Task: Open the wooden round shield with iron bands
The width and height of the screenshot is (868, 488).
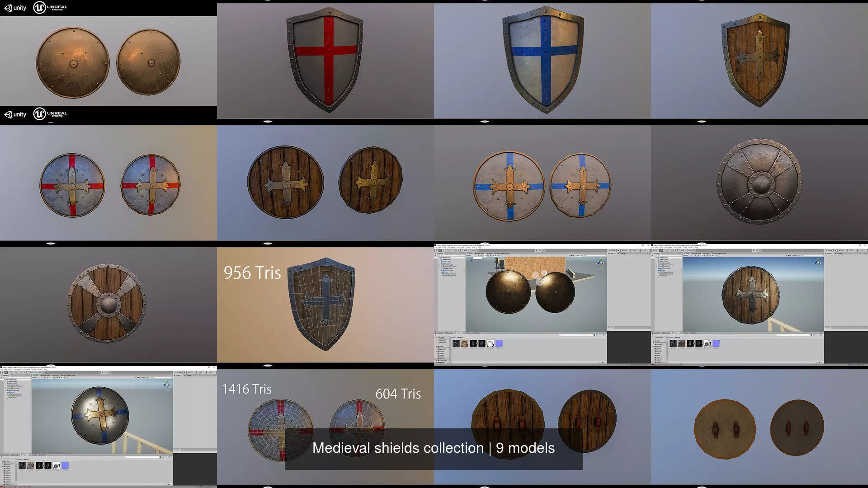Action: point(108,304)
